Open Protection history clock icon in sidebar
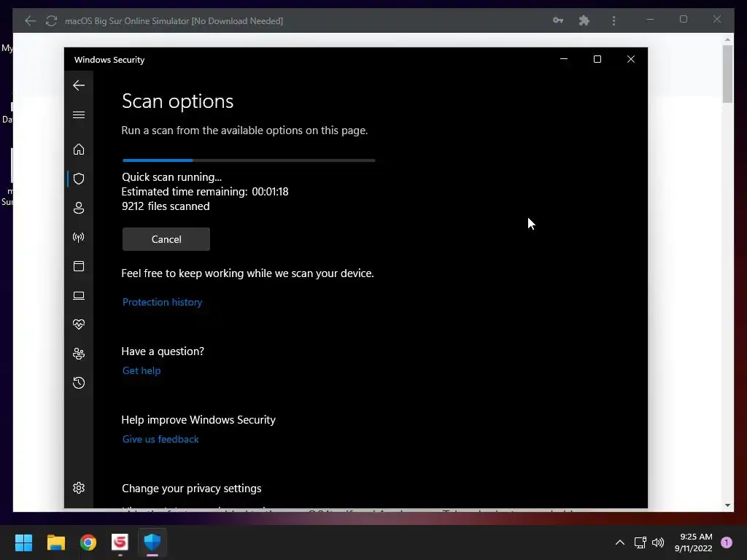The height and width of the screenshot is (560, 747). pyautogui.click(x=79, y=383)
